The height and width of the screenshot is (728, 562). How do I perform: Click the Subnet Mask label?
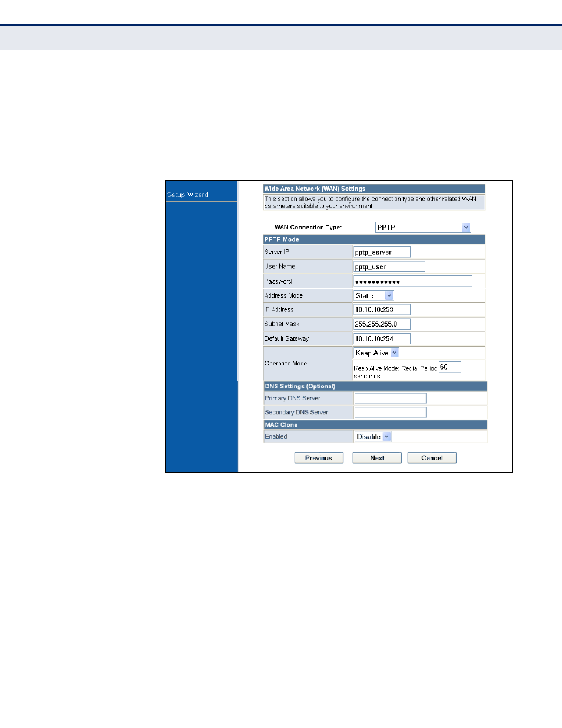pos(282,324)
